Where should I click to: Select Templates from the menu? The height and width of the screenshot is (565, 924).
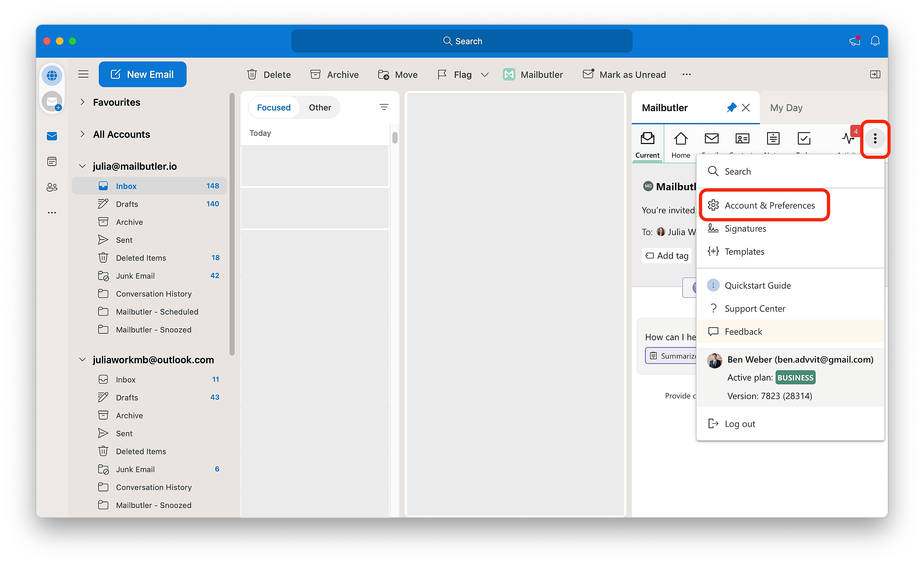click(x=790, y=251)
